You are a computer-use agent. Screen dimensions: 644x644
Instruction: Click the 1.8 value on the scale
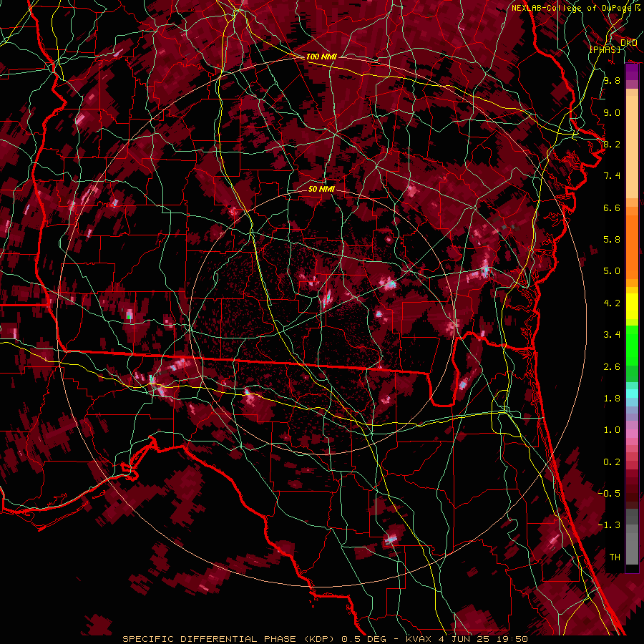point(612,399)
